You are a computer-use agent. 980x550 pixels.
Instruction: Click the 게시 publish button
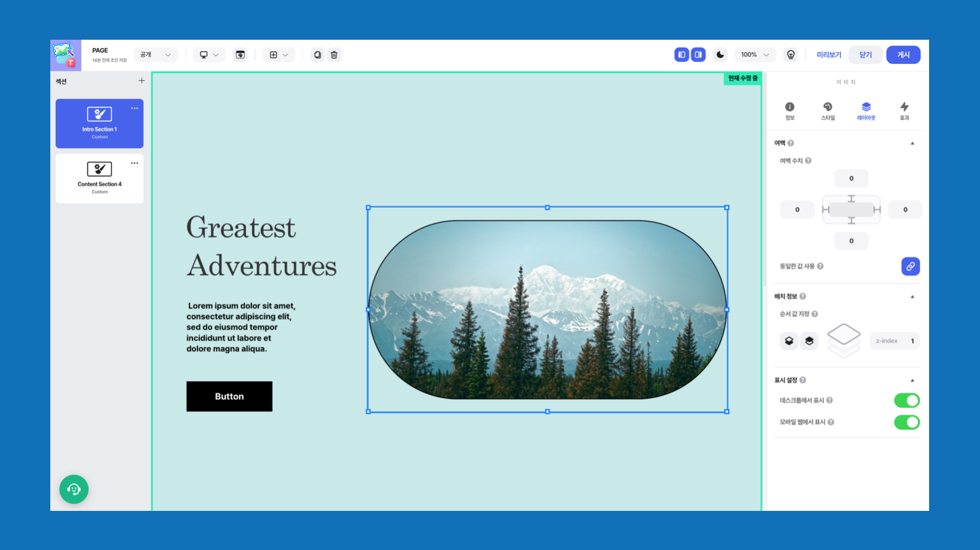(903, 55)
